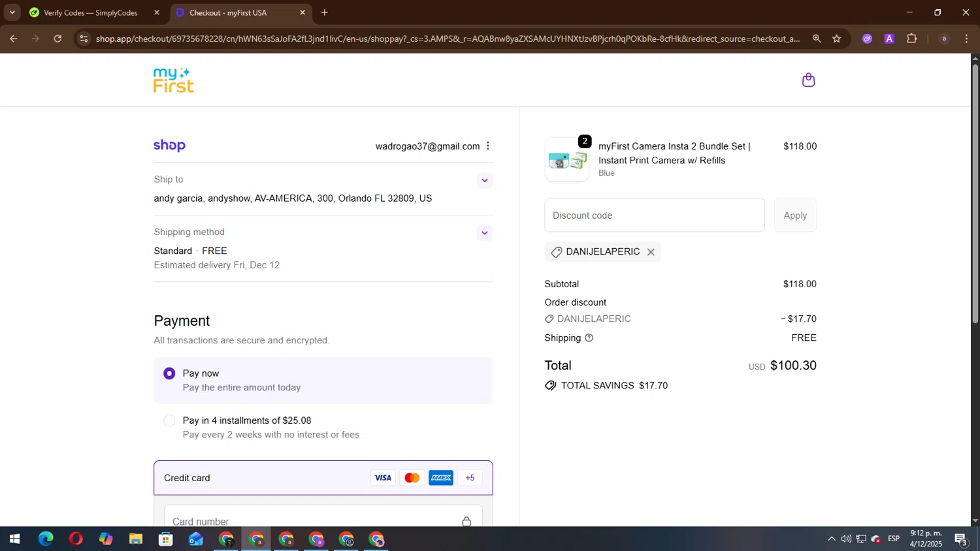980x551 pixels.
Task: Expand the Shipping method chevron
Action: point(485,233)
